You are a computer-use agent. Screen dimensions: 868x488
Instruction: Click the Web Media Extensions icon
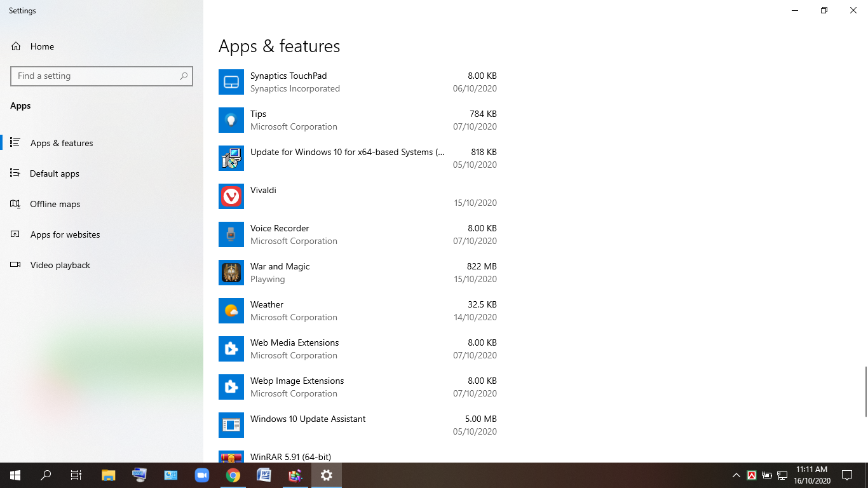231,349
